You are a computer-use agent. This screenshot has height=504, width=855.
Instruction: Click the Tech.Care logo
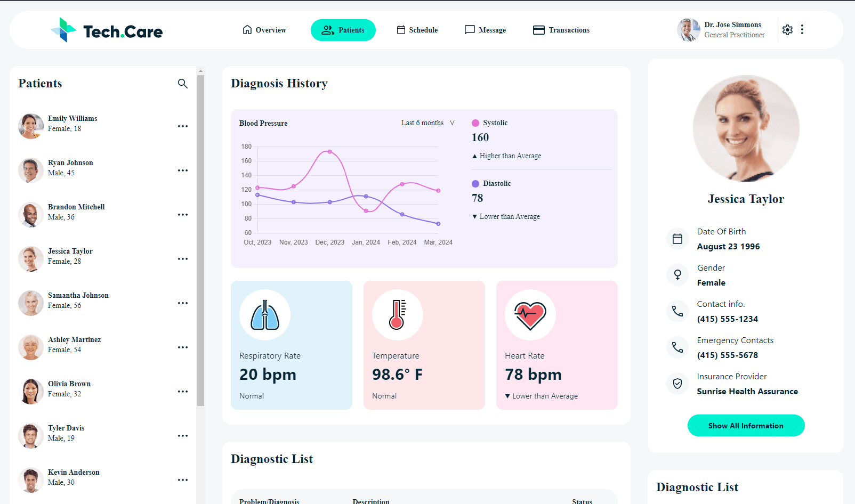coord(107,30)
